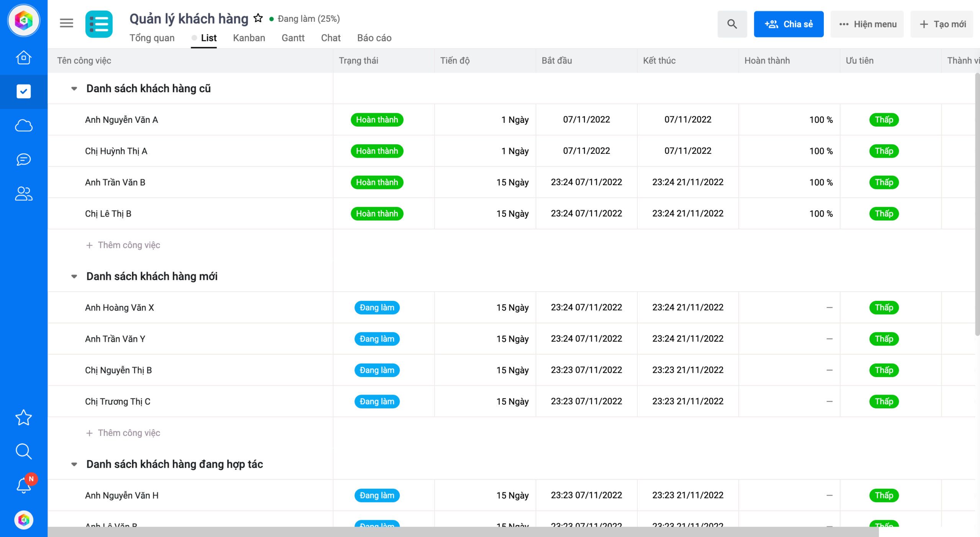Edit 100 % completion of Anh Nguyễn Văn A
The width and height of the screenshot is (980, 537).
821,120
